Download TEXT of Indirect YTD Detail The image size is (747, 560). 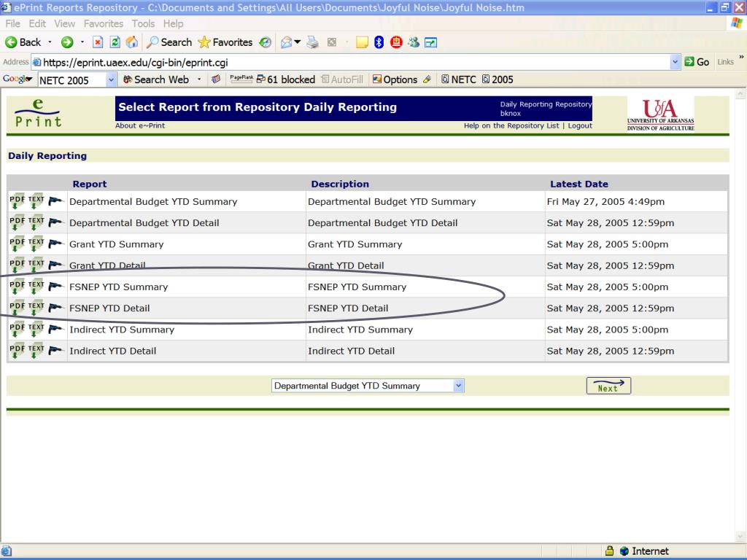coord(36,351)
